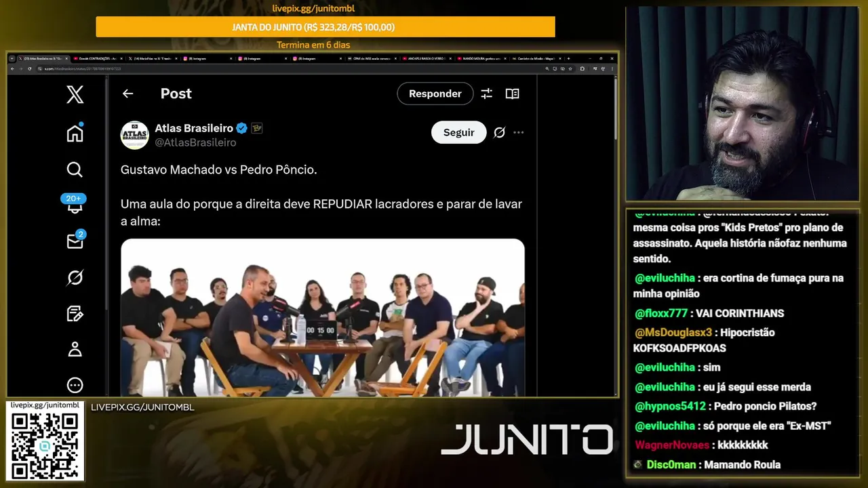Screen dimensions: 868x488
Task: Open a new tab with plus button
Action: click(x=568, y=58)
